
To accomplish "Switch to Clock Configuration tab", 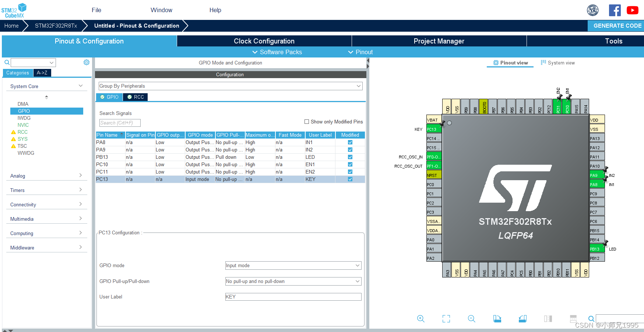I will 264,41.
